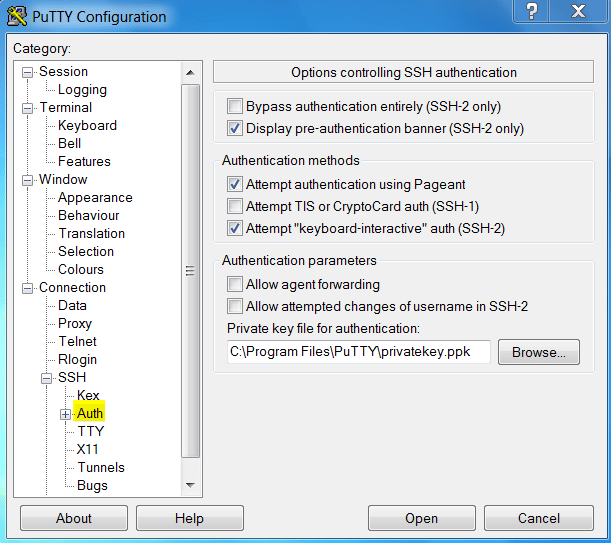Viewport: 611px width, 543px height.
Task: Open the Telnet category
Action: tap(78, 341)
